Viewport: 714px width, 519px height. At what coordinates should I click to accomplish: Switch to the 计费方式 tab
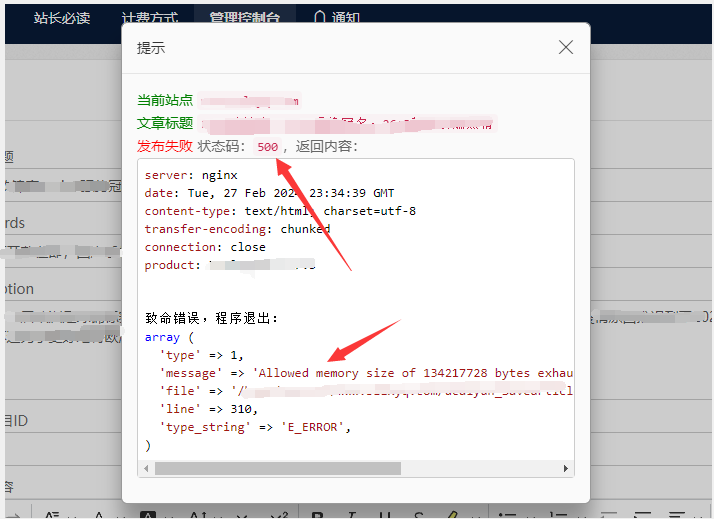(151, 18)
